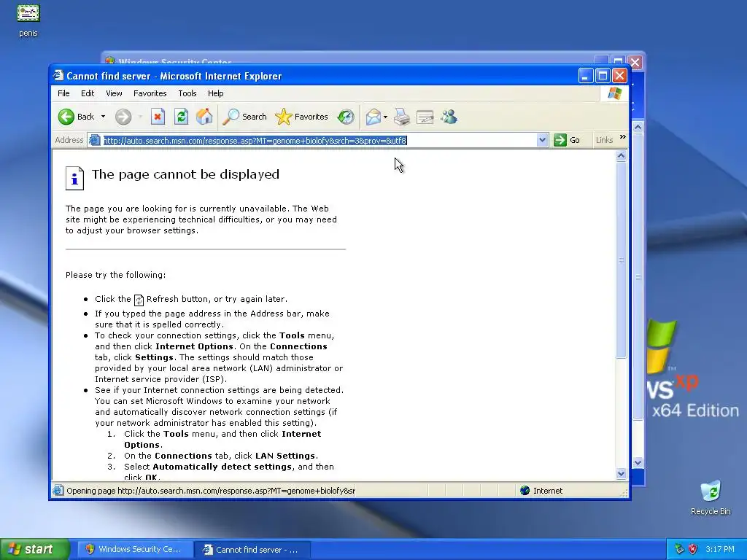Click the page icon in the address bar
The height and width of the screenshot is (560, 747).
[95, 140]
